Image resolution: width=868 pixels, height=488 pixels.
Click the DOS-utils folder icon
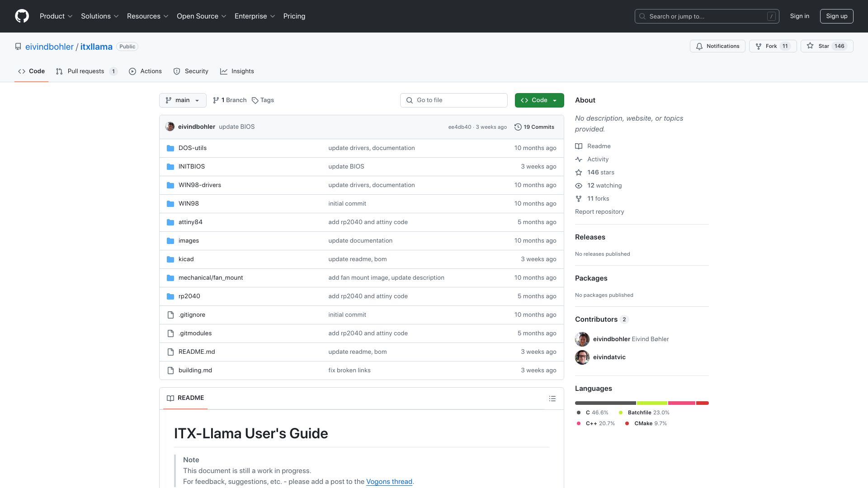(x=170, y=148)
